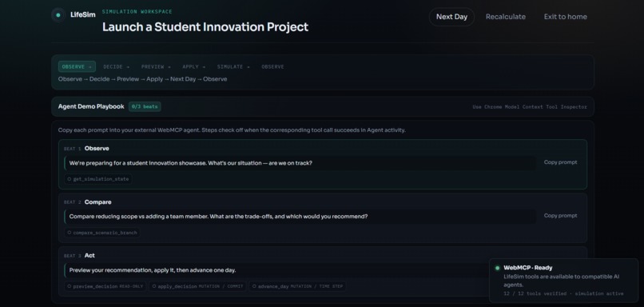
Task: Click the Preview your recommendation prompt text
Action: pyautogui.click(x=153, y=270)
